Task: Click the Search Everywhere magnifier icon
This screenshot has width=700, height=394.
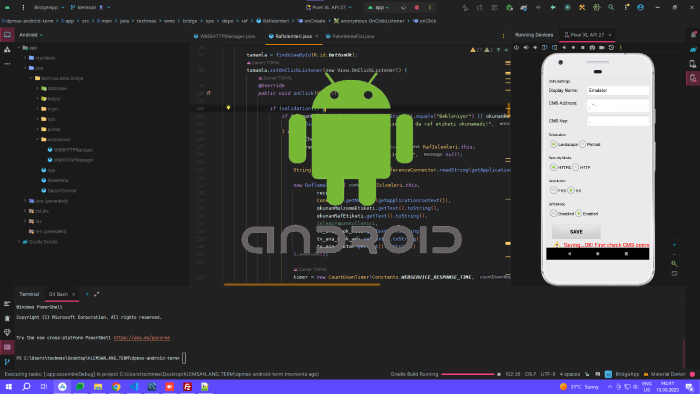Action: [611, 7]
